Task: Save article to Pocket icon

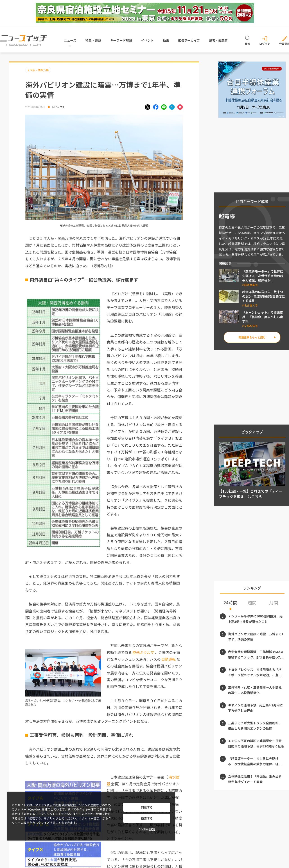Action: 180,107
